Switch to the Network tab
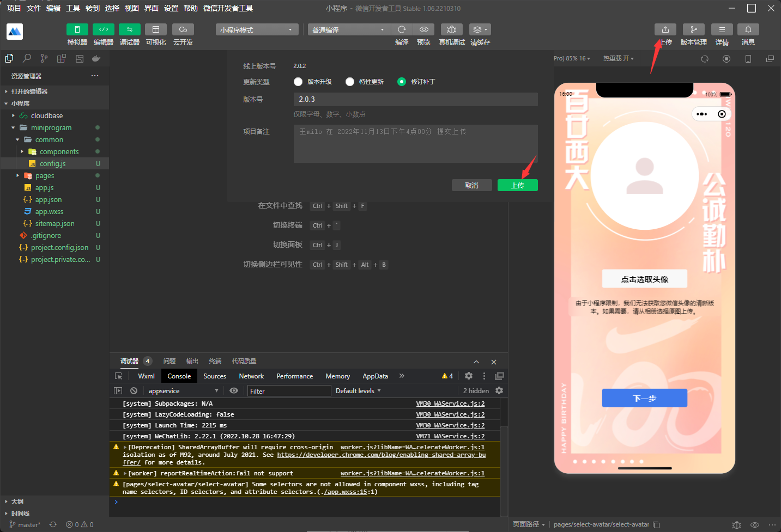This screenshot has width=781, height=532. coord(251,376)
